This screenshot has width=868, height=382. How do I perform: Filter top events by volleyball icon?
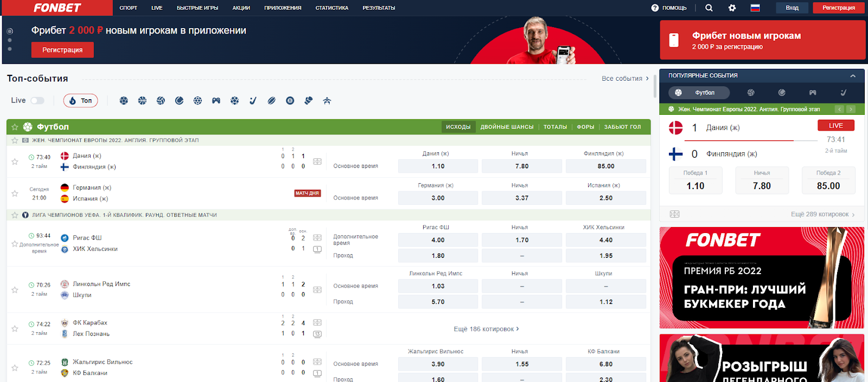161,101
